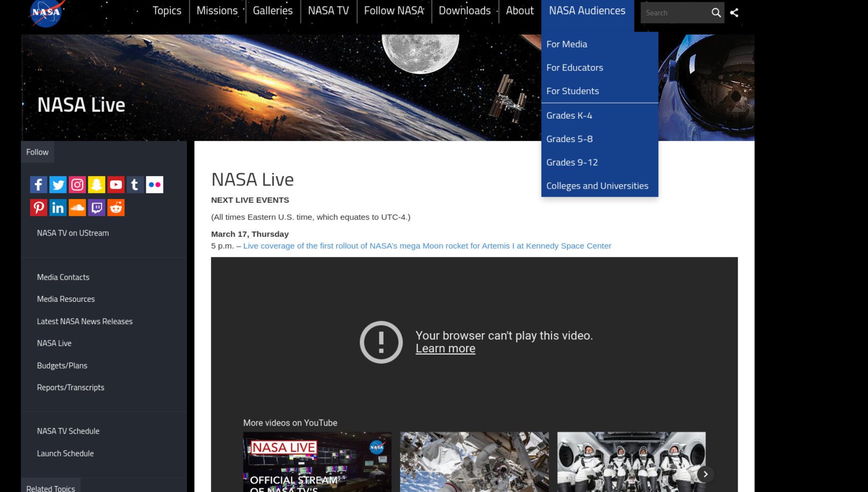The height and width of the screenshot is (492, 868).
Task: Open NASA Live sidebar link
Action: click(x=54, y=343)
